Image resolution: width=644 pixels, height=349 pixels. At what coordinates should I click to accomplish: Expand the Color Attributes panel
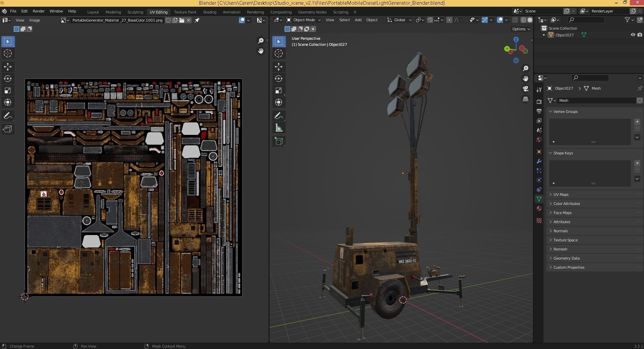click(x=594, y=204)
